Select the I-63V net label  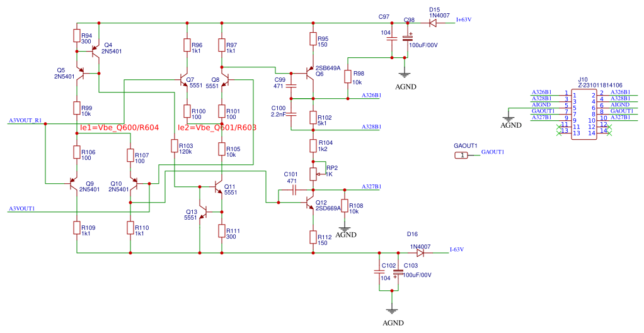tap(457, 249)
